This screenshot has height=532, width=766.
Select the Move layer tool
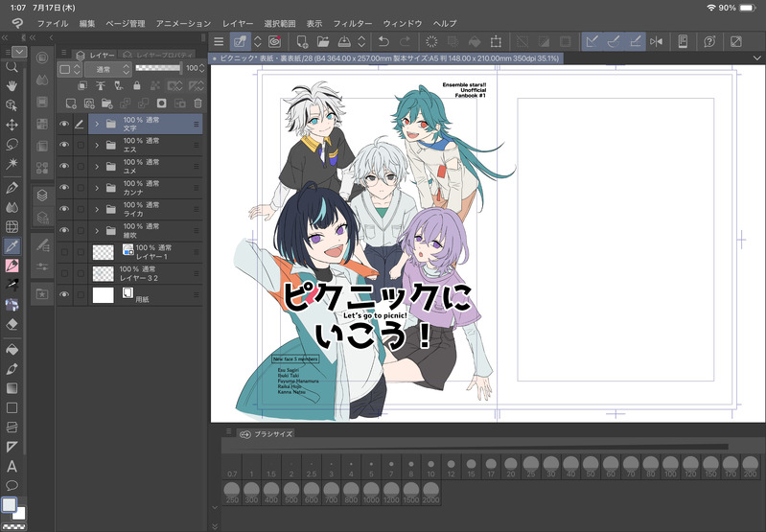coord(12,125)
